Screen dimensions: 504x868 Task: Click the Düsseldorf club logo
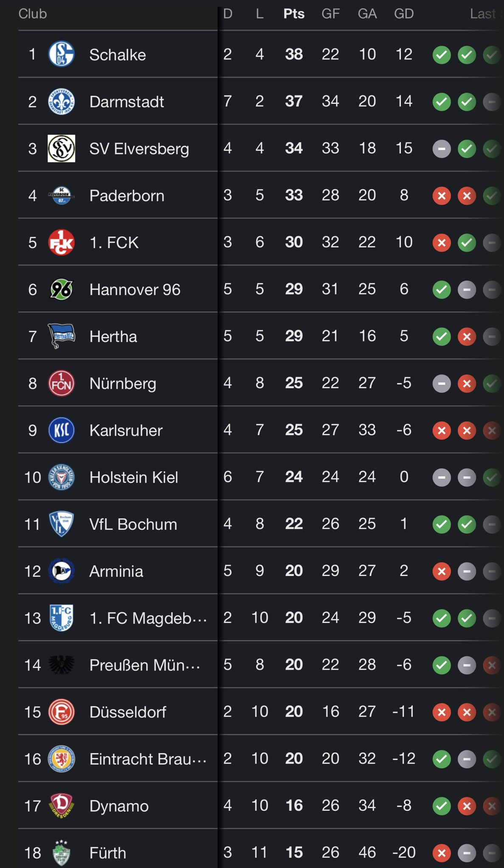62,712
